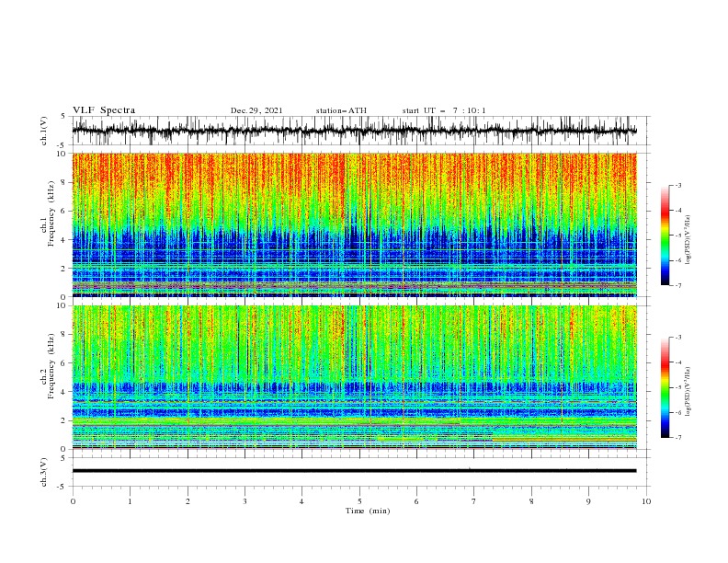The height and width of the screenshot is (563, 728).
Task: Click the '-7' label on ch.1 color bar
Action: 677,285
